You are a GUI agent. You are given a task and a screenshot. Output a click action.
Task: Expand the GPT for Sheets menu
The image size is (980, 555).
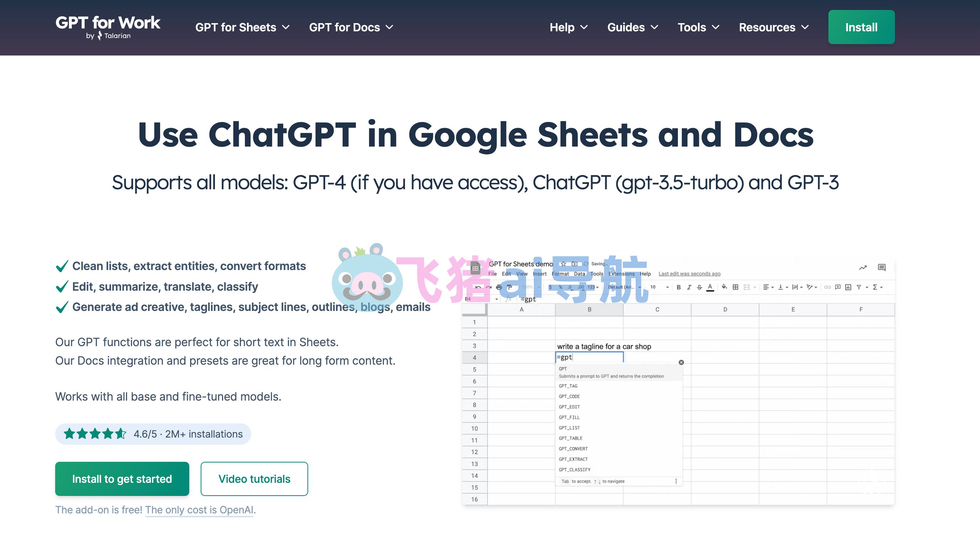(242, 27)
